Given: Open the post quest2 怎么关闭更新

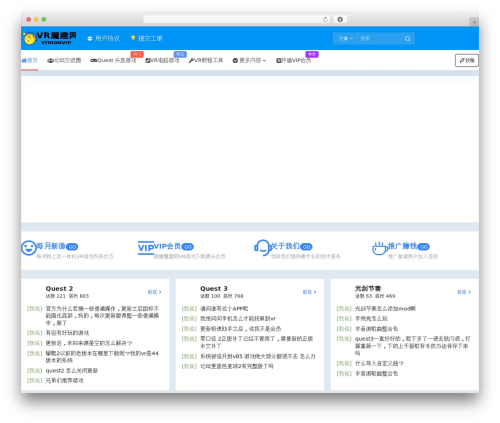Looking at the screenshot, I should [x=72, y=370].
